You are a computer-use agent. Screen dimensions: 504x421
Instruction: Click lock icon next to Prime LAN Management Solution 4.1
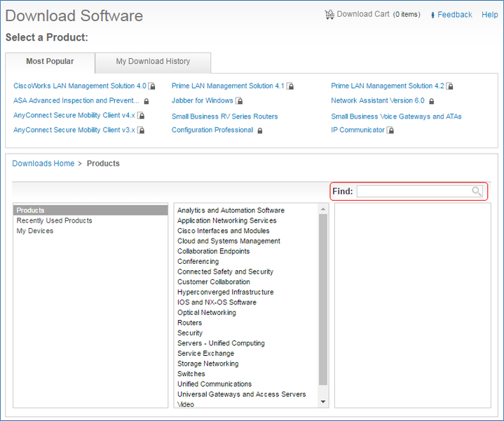(290, 86)
